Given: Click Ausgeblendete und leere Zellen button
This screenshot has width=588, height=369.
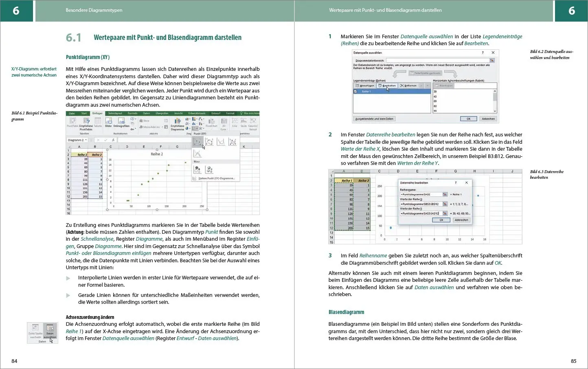Looking at the screenshot, I should pyautogui.click(x=374, y=119).
